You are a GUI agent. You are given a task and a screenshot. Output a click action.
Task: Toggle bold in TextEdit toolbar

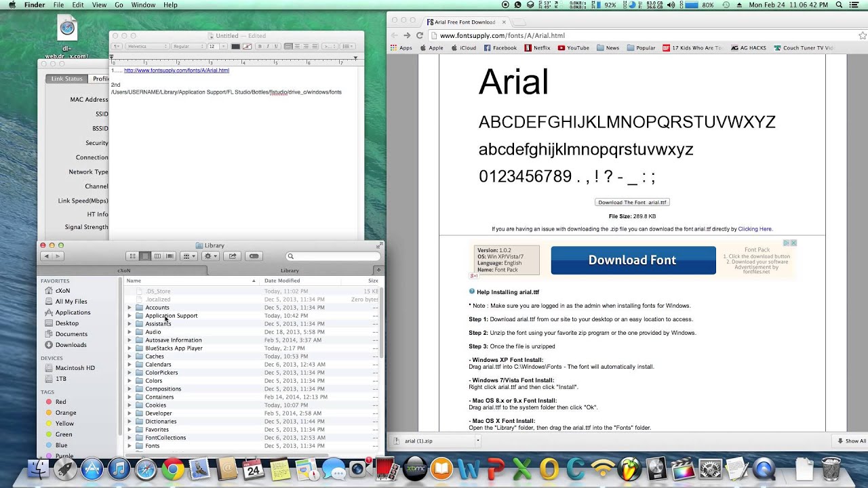(x=259, y=46)
